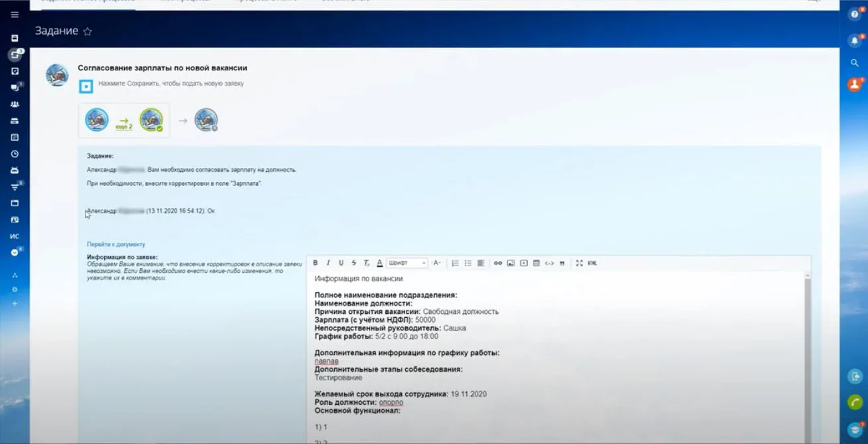Insert code block via toolbar
868x444 pixels.
[x=549, y=263]
